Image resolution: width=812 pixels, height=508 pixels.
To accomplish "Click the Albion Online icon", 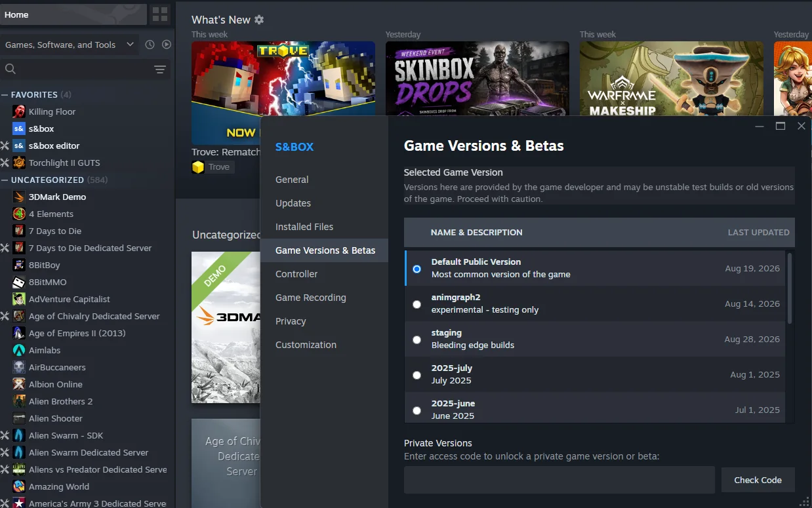I will point(19,384).
